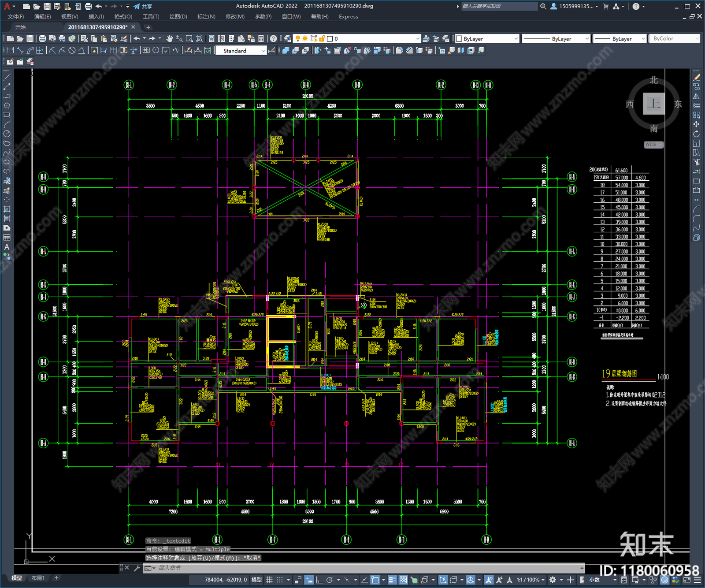Click the Move tool in right toolbar
This screenshot has height=588, width=705.
tap(696, 124)
